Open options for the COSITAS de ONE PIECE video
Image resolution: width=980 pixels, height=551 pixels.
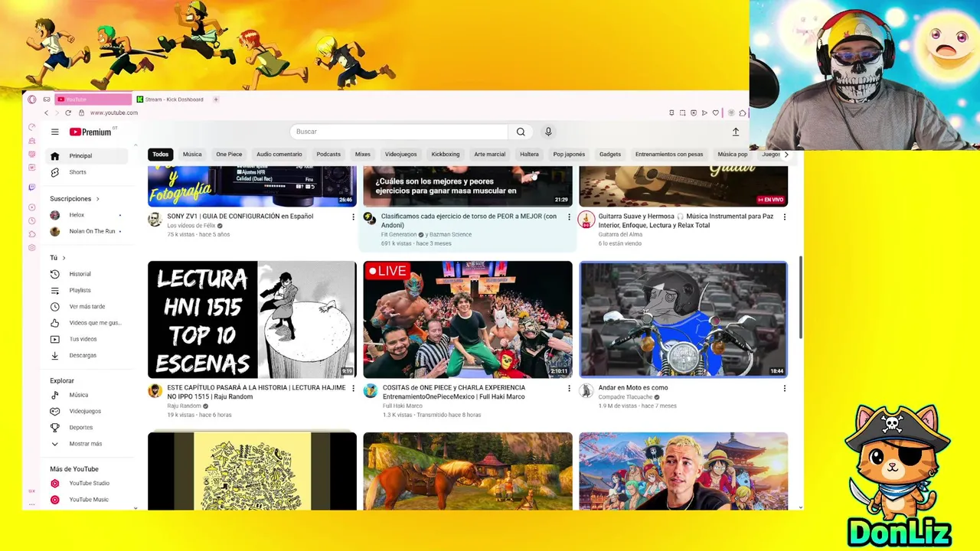pos(569,388)
